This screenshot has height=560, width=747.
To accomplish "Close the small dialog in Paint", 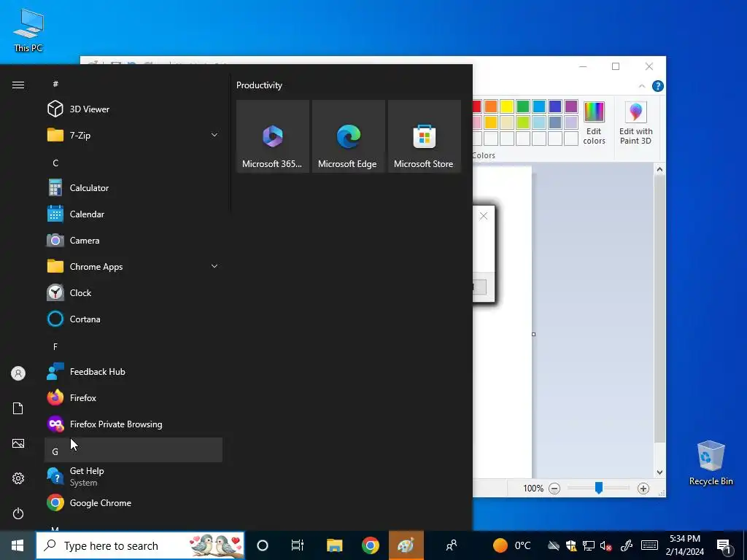I will click(484, 216).
